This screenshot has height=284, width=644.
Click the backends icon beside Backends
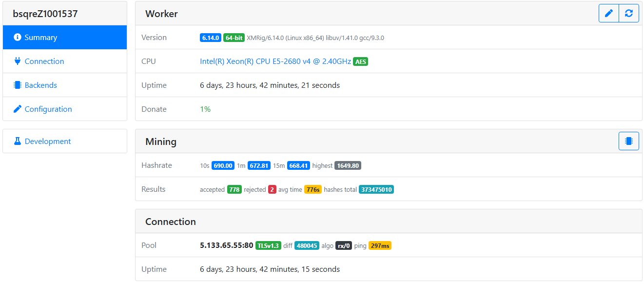[x=18, y=85]
